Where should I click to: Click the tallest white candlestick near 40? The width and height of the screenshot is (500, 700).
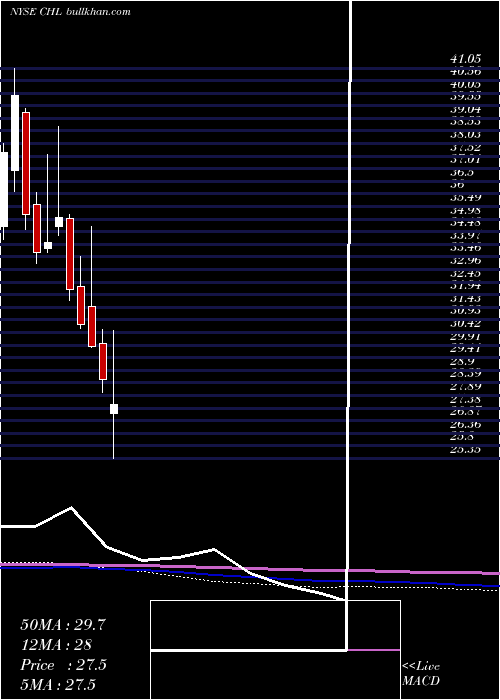pyautogui.click(x=15, y=133)
